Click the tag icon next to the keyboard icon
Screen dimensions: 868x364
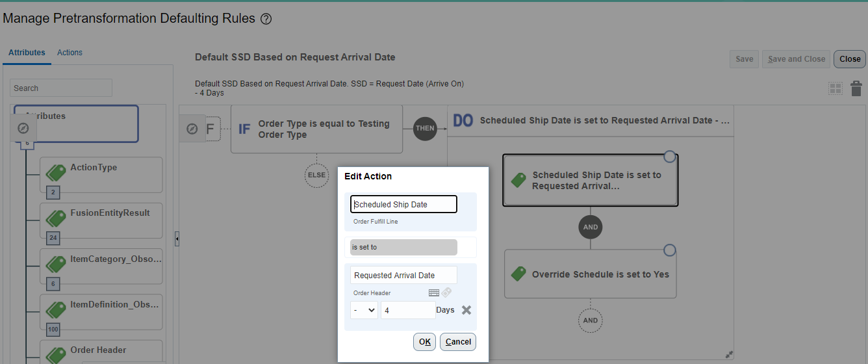pos(446,292)
